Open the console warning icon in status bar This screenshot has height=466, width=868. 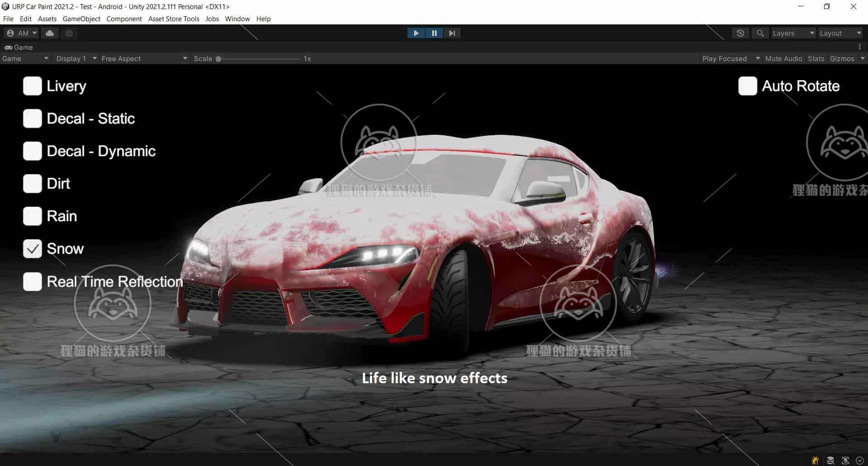(815, 460)
